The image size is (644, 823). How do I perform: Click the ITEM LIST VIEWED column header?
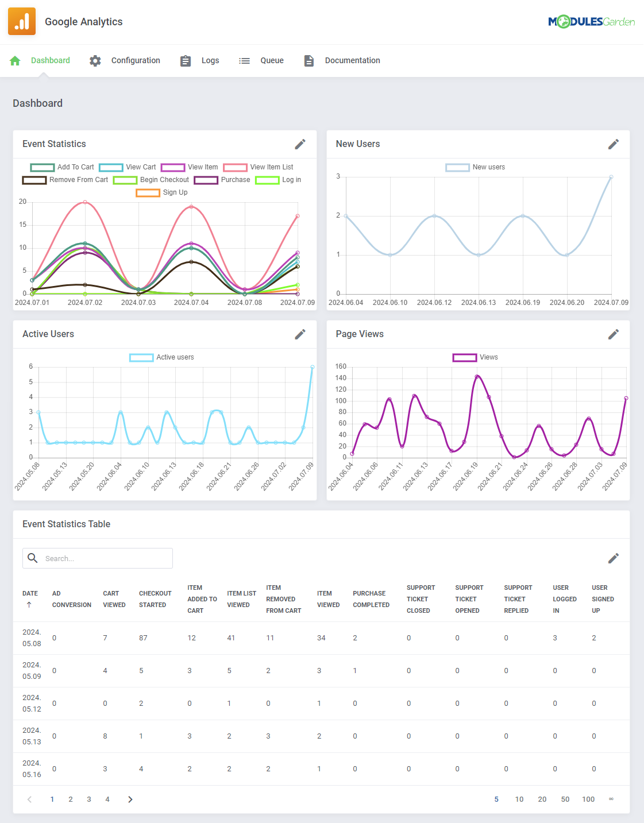point(241,599)
